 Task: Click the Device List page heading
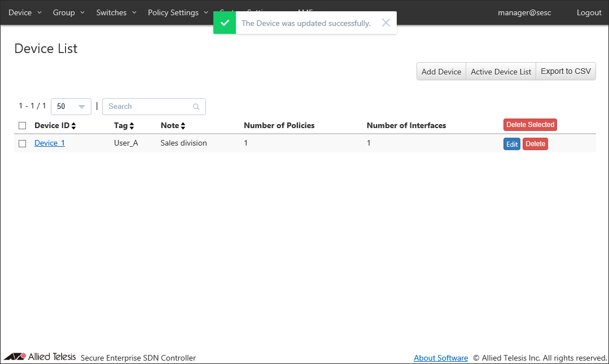46,49
